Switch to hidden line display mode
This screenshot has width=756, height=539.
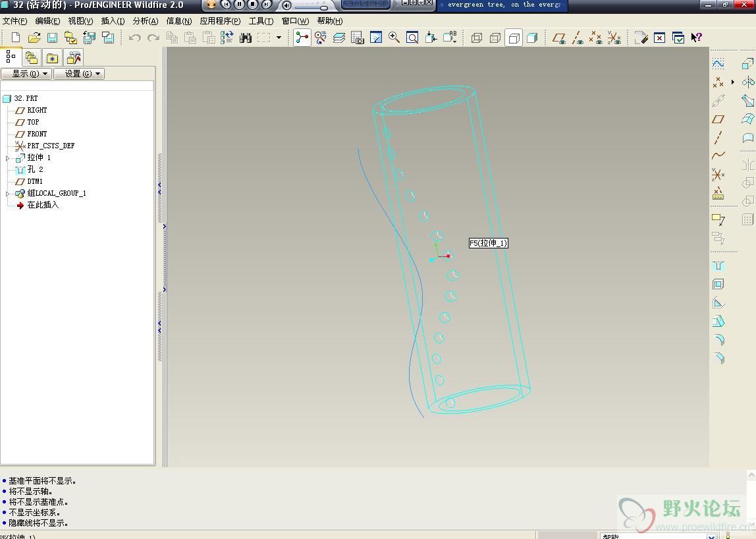pyautogui.click(x=495, y=38)
